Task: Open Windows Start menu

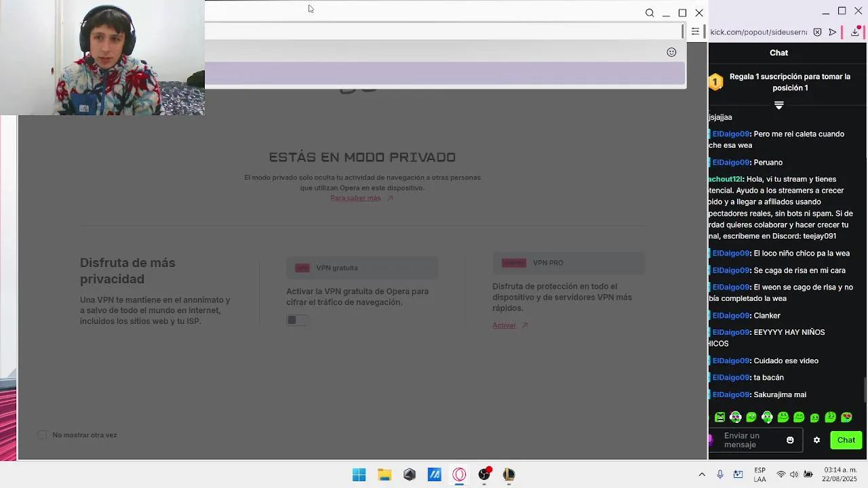Action: coord(359,474)
